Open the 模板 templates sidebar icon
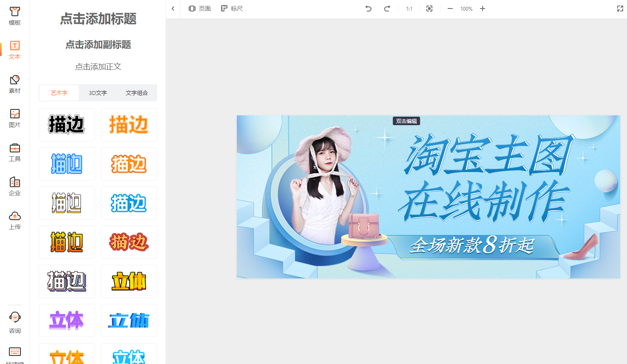The width and height of the screenshot is (627, 364). [14, 16]
